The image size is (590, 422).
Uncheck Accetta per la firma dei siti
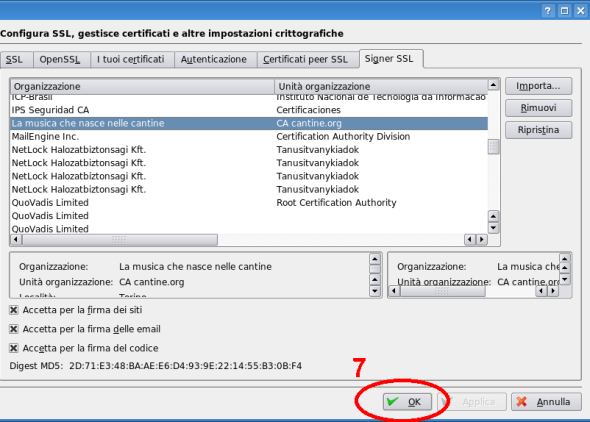coord(14,310)
